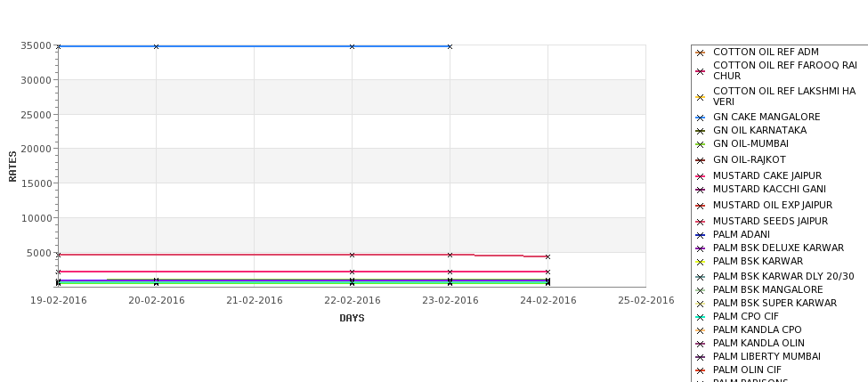
Task: Click the PALM ADANI legend marker icon
Action: click(701, 235)
